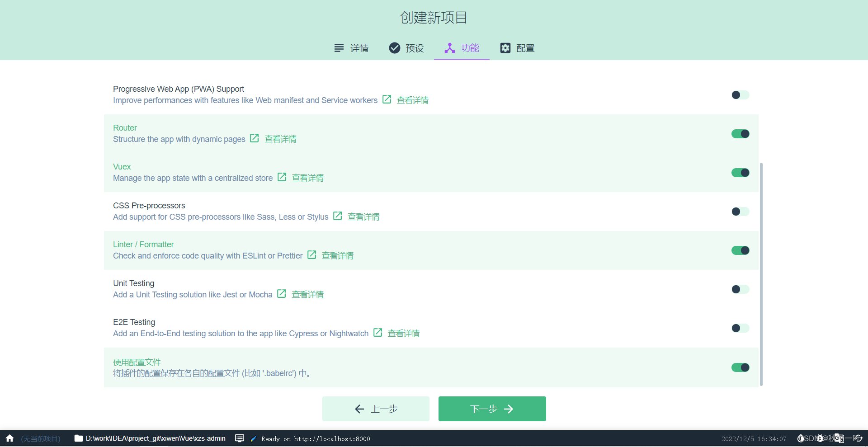This screenshot has height=447, width=868.
Task: Click the home icon in status bar
Action: pyautogui.click(x=10, y=438)
